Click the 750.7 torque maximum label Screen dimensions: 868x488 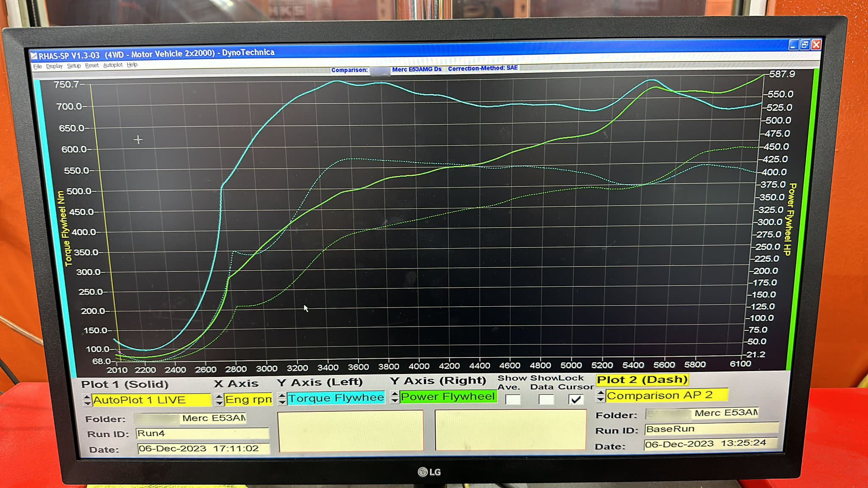(66, 84)
